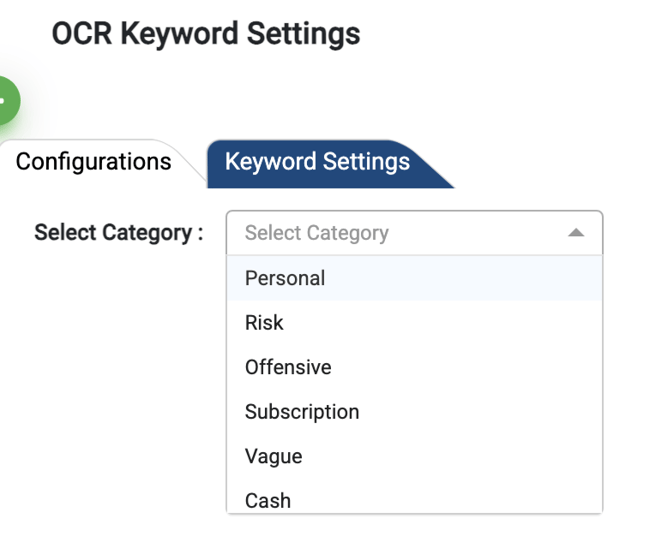Pick Offensive in the category dropdown
This screenshot has width=650, height=548.
pyautogui.click(x=288, y=367)
